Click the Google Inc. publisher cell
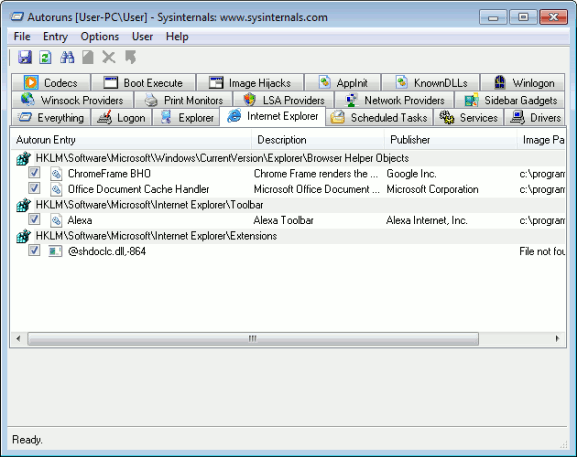The height and width of the screenshot is (457, 577). click(411, 173)
